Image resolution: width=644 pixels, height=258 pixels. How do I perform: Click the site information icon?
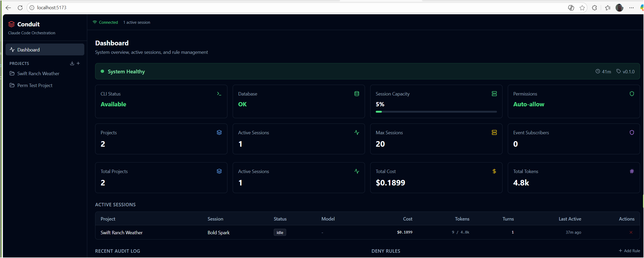32,8
